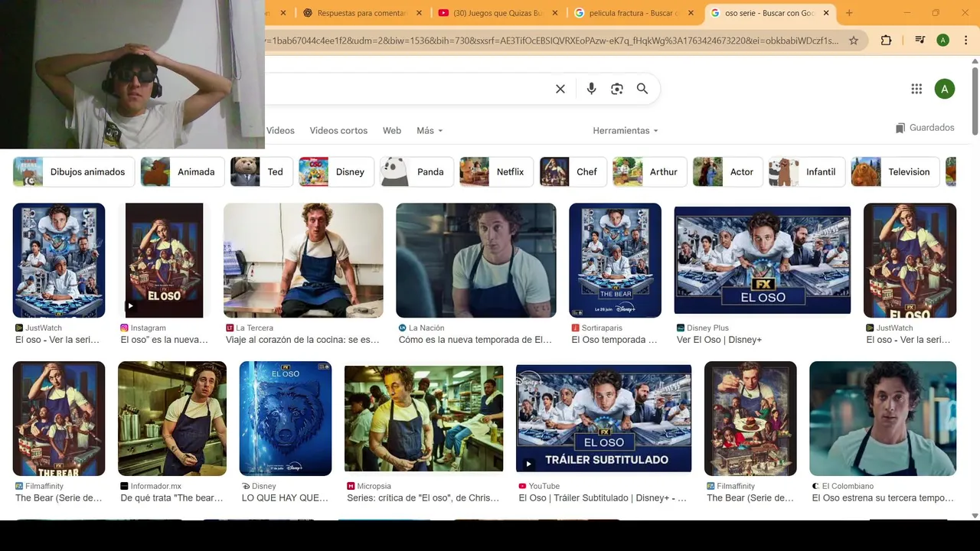The width and height of the screenshot is (980, 551).
Task: Filter by Chef chip
Action: [573, 172]
